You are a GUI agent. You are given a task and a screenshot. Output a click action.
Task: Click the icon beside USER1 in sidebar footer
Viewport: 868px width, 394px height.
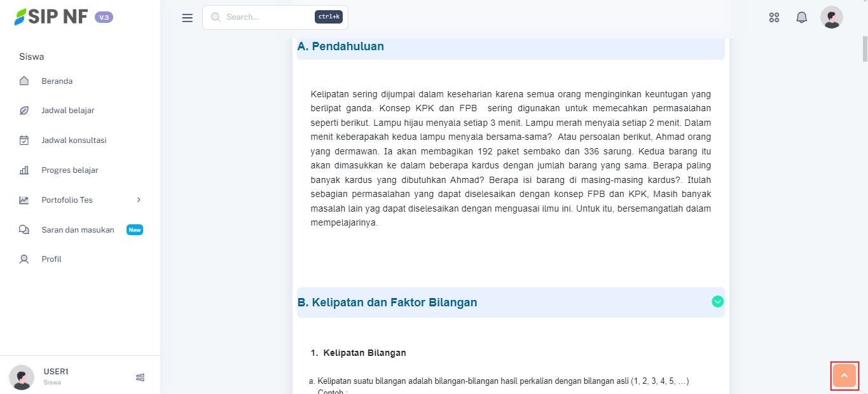141,377
